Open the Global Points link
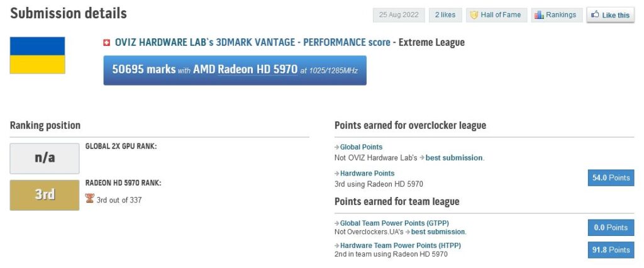 (x=362, y=147)
